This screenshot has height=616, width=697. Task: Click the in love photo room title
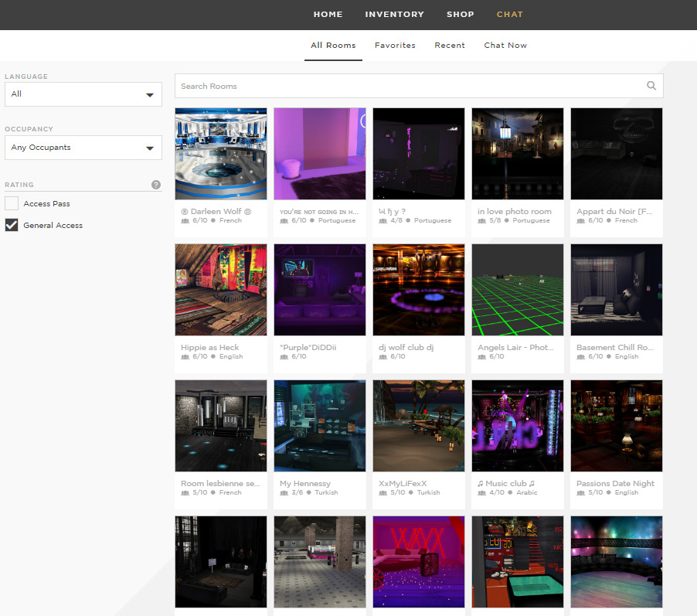(x=515, y=212)
